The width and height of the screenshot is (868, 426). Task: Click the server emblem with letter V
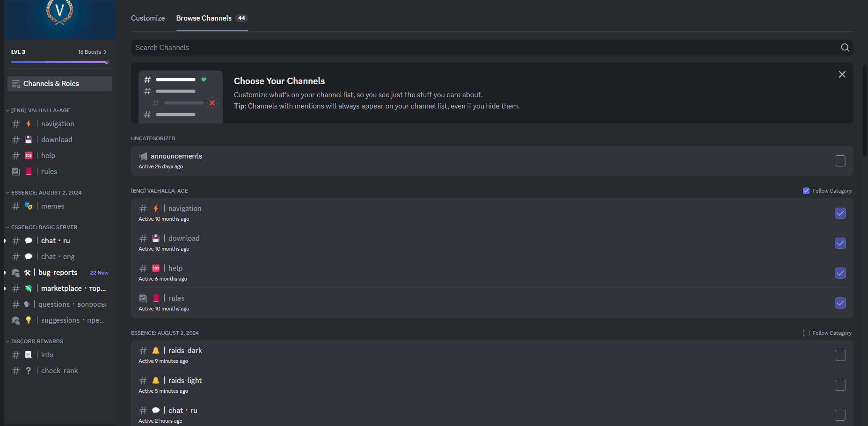[x=59, y=11]
